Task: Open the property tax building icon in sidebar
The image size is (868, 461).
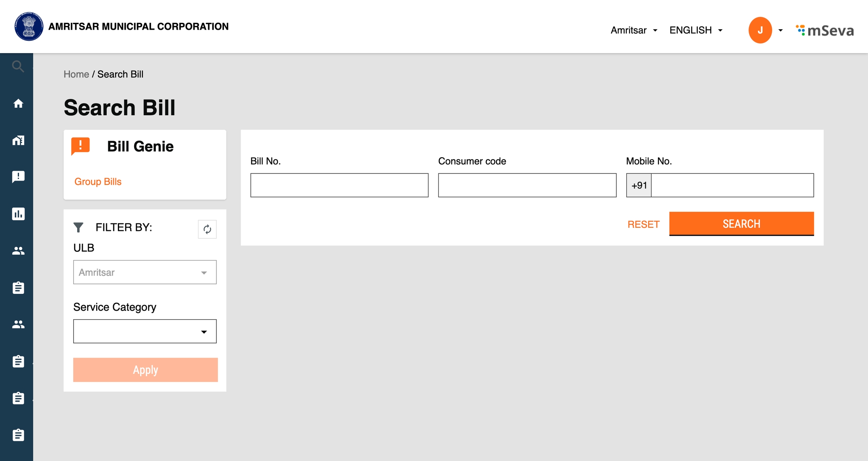Action: [18, 140]
